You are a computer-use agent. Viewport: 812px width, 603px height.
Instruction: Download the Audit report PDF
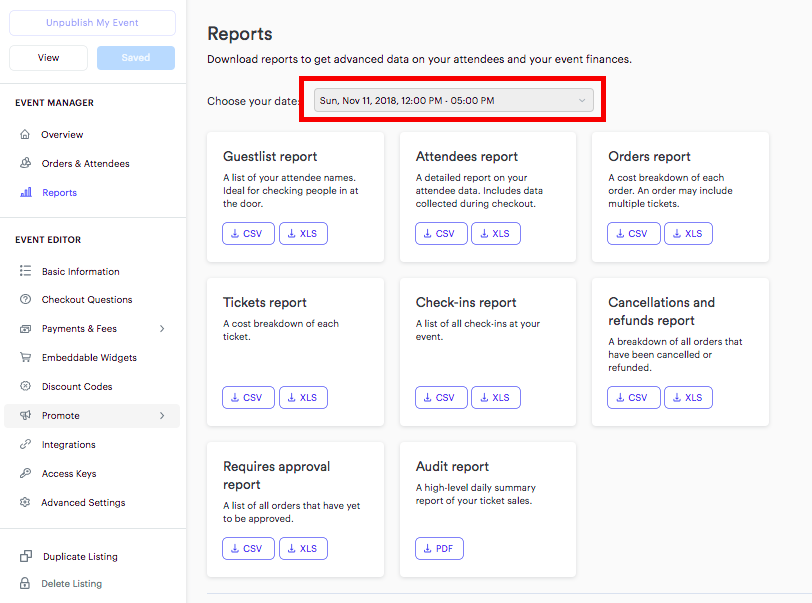(439, 549)
